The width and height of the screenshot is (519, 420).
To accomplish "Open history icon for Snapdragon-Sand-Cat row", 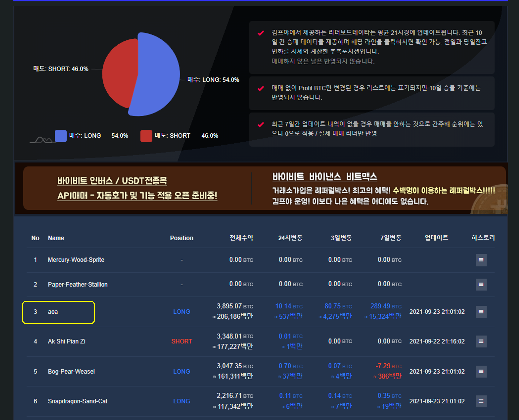I will 481,401.
